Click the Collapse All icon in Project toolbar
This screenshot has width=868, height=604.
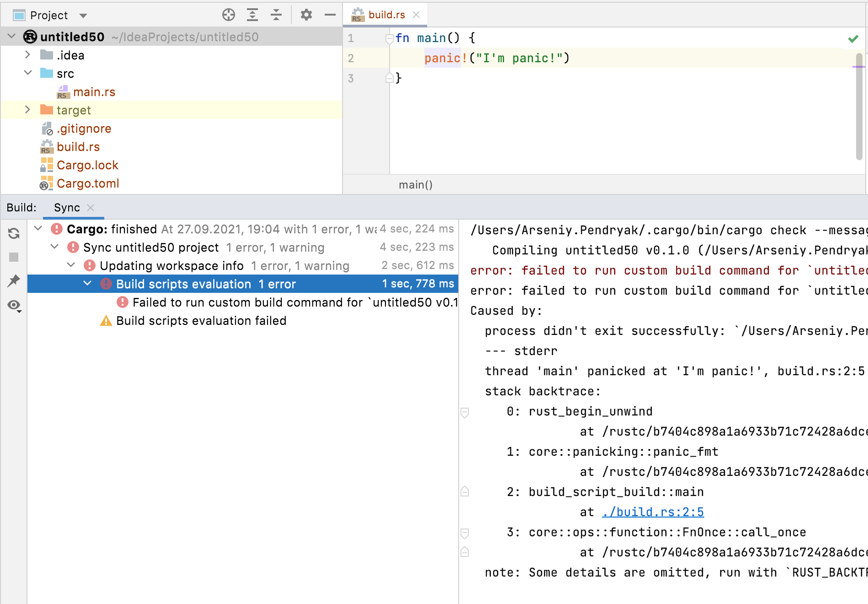point(276,15)
